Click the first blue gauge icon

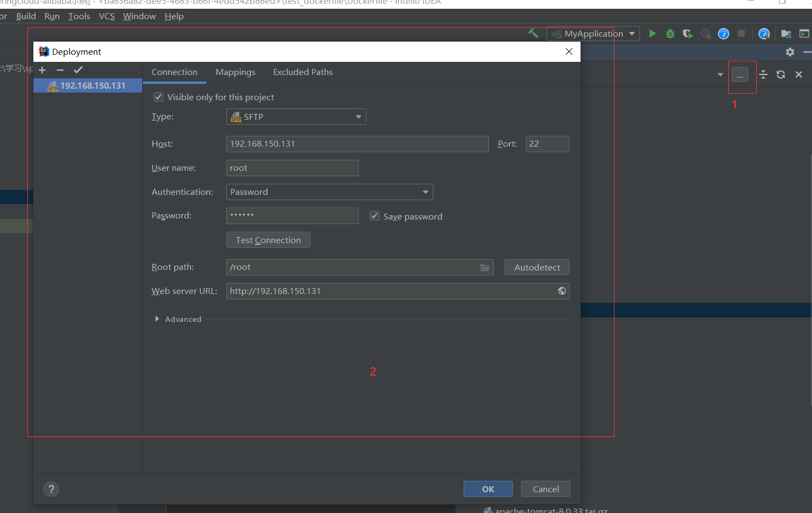(723, 34)
